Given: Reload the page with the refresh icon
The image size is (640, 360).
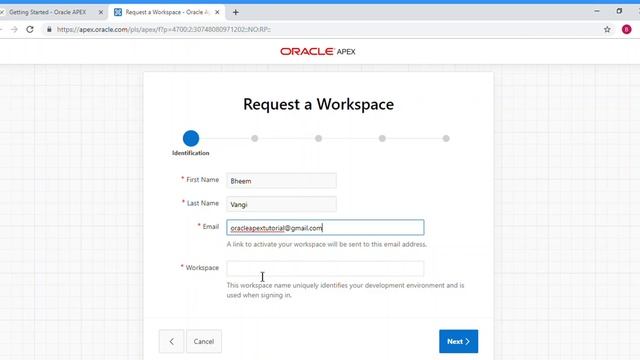Looking at the screenshot, I should tap(30, 29).
